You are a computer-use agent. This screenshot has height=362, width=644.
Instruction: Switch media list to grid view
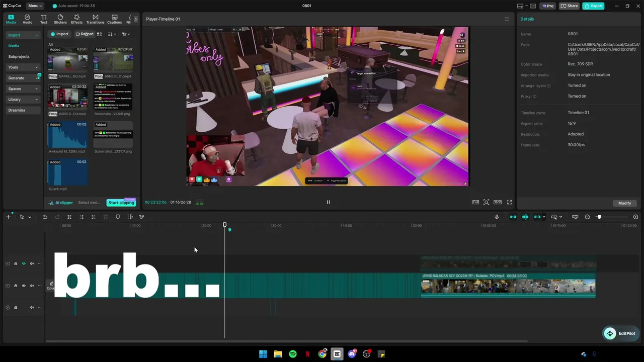tap(99, 34)
